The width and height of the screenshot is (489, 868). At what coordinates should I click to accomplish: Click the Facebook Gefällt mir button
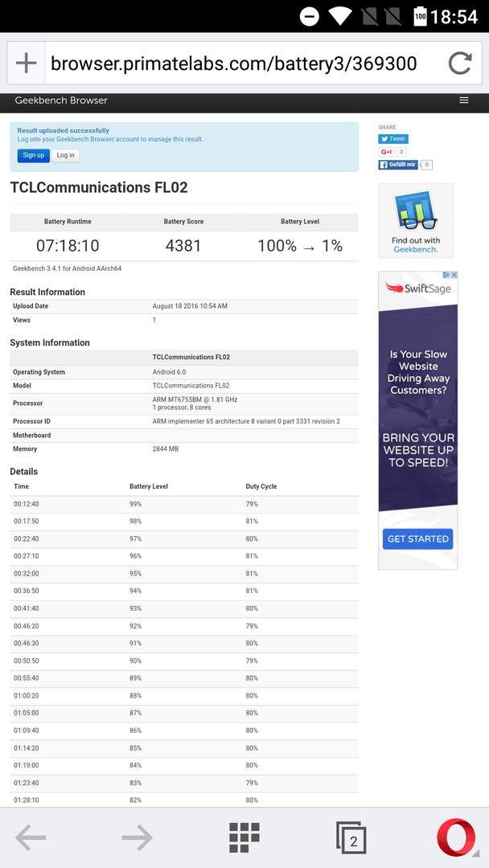pyautogui.click(x=398, y=165)
